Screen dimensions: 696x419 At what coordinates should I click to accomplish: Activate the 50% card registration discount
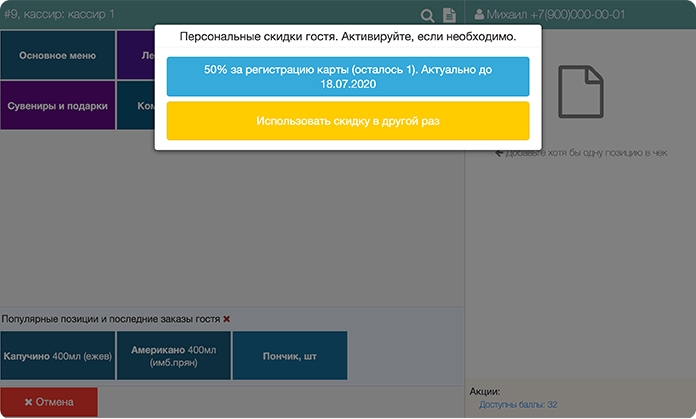[347, 77]
